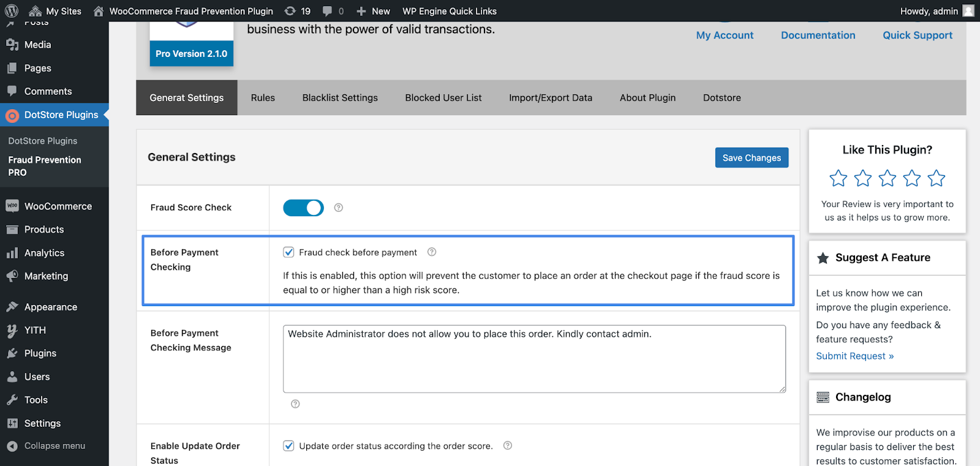This screenshot has width=980, height=466.
Task: Open the Documentation link
Action: (818, 35)
